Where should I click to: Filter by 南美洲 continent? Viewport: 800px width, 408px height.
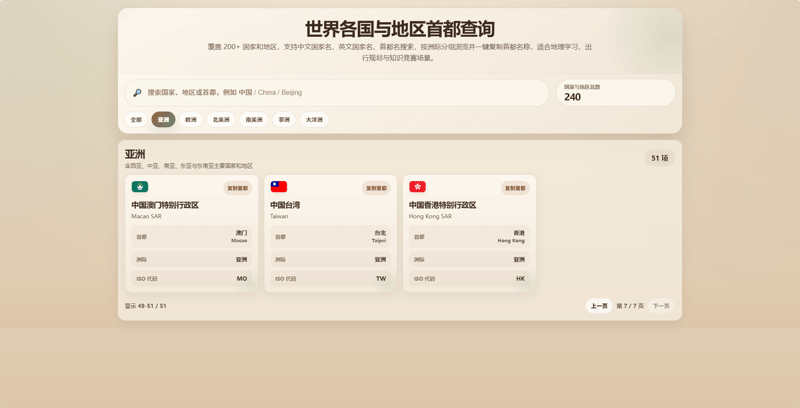254,120
